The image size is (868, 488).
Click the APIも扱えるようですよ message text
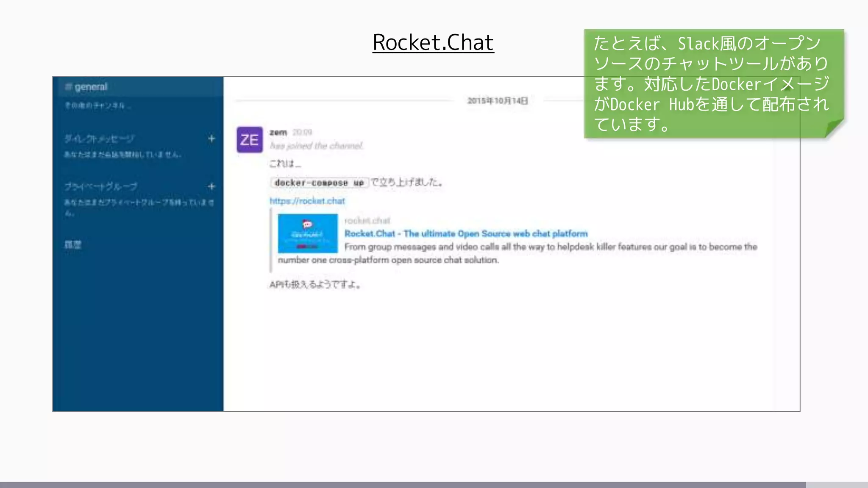point(315,285)
